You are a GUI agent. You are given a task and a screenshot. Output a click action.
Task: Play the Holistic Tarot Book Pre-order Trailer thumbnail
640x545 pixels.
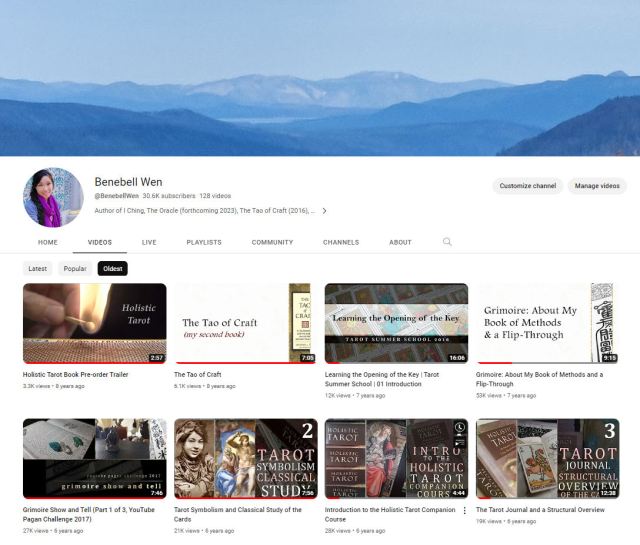[94, 323]
